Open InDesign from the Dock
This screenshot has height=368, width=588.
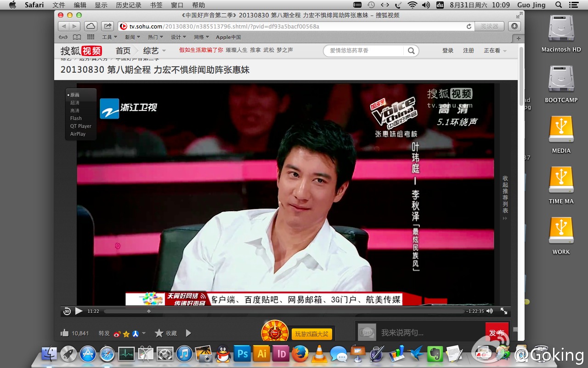[281, 354]
